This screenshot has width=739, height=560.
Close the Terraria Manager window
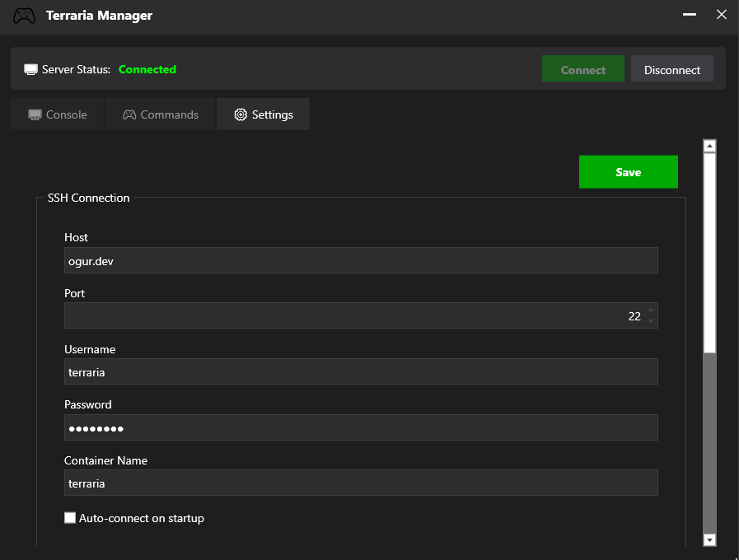(722, 15)
